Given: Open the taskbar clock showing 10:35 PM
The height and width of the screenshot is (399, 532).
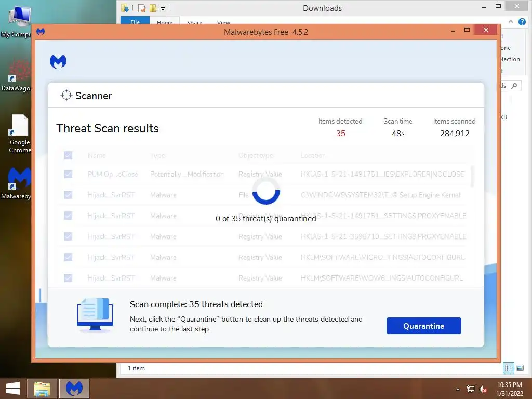Looking at the screenshot, I should coord(510,389).
